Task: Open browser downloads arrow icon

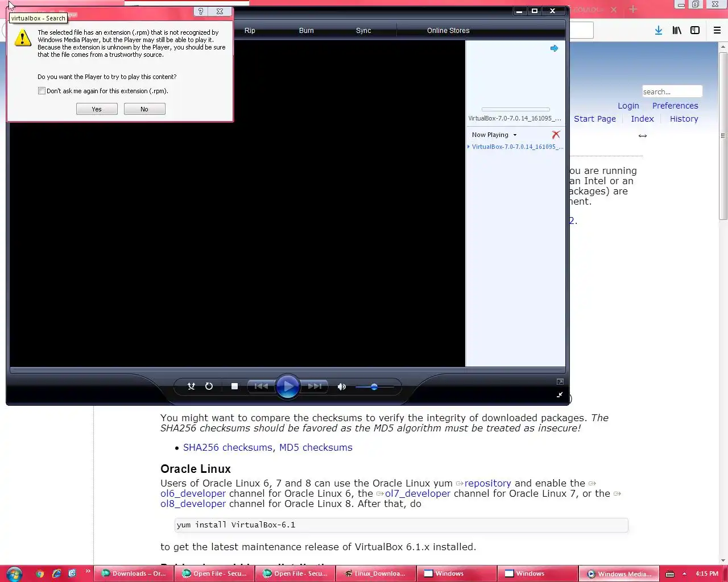Action: click(658, 30)
